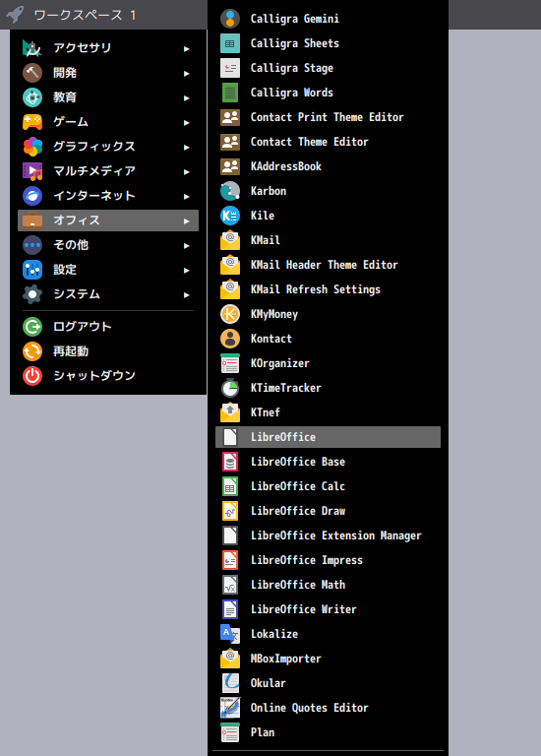Screen dimensions: 541x756
Task: Select the 再起動 menu entry
Action: [108, 351]
